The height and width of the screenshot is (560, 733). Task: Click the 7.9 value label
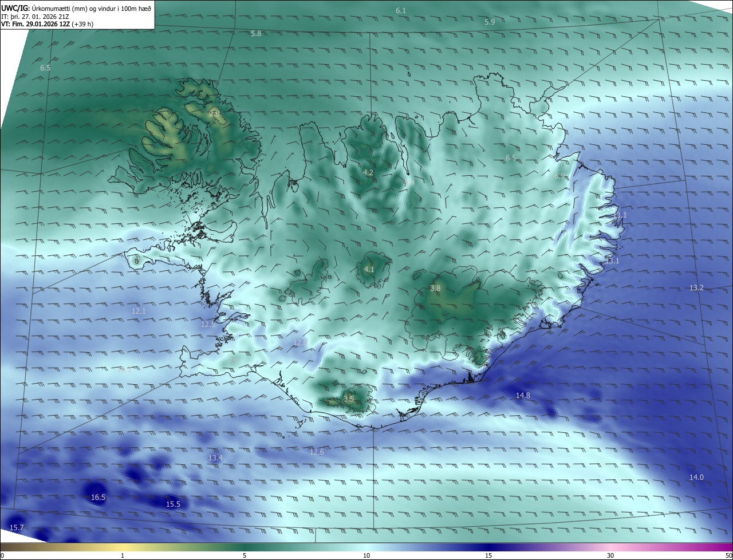[233, 360]
